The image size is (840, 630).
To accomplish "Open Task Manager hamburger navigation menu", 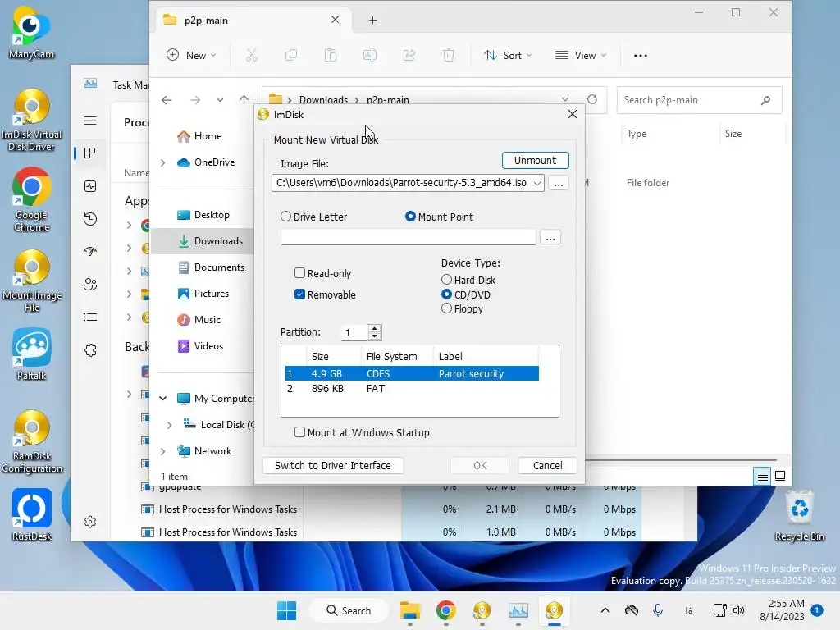I will coord(90,121).
